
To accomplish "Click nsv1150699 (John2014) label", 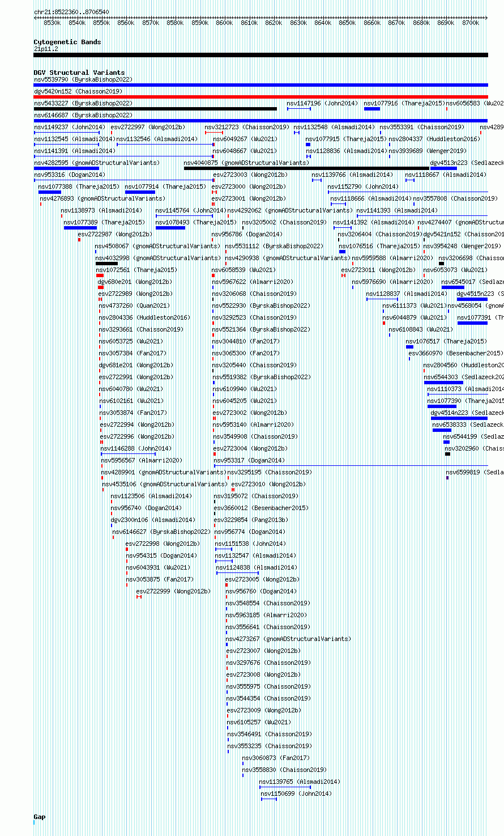I will [x=296, y=793].
